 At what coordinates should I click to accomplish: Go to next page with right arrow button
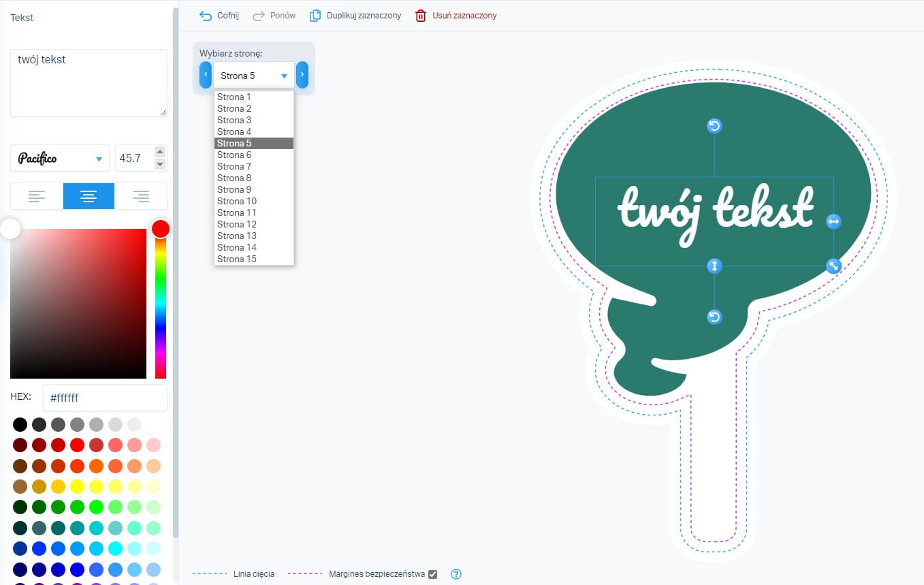302,75
